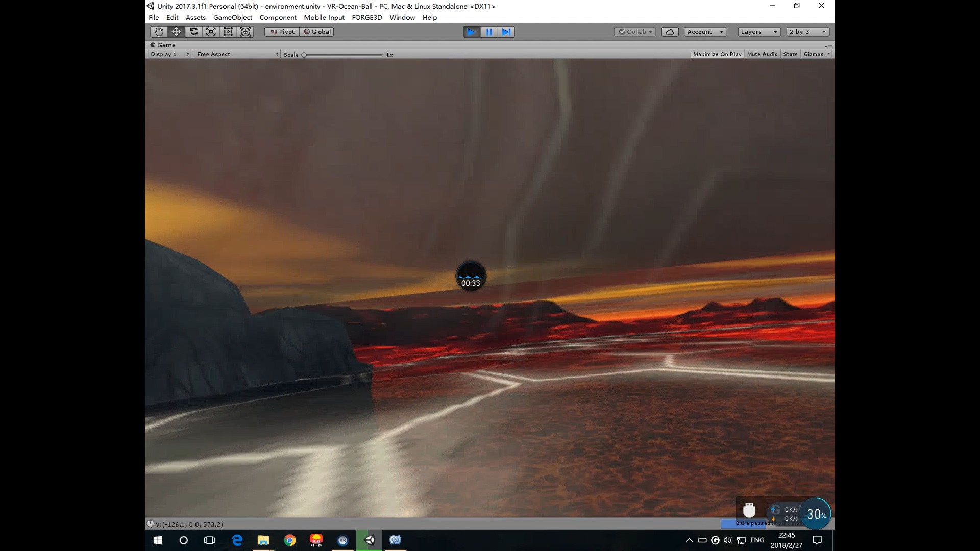
Task: Open the Mobile Input menu
Action: [324, 17]
